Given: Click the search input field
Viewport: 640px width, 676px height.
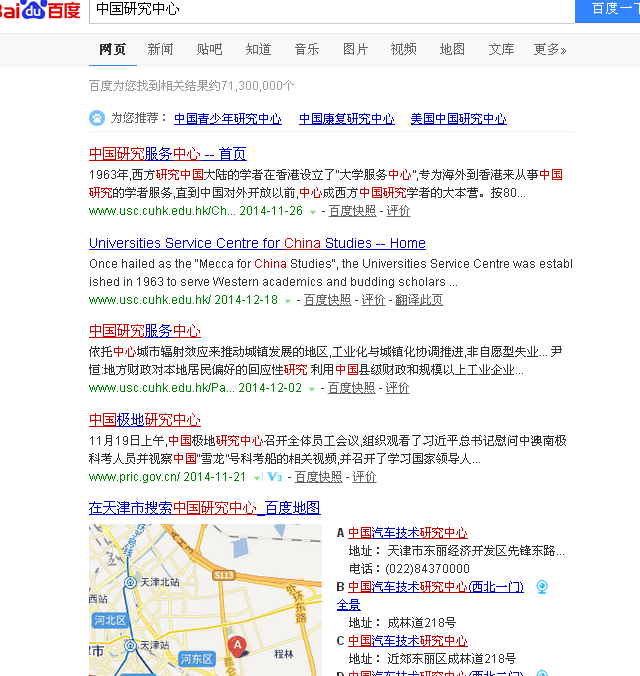Looking at the screenshot, I should coord(332,10).
